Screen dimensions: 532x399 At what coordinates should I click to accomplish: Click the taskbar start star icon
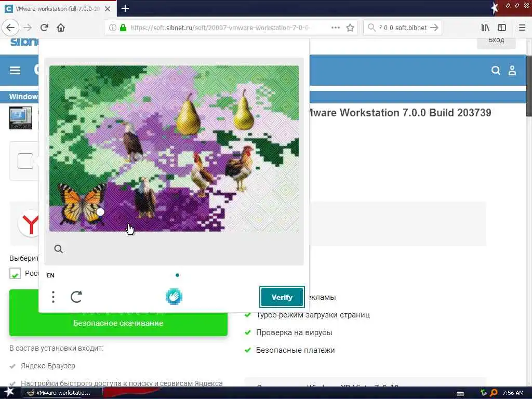tap(9, 392)
